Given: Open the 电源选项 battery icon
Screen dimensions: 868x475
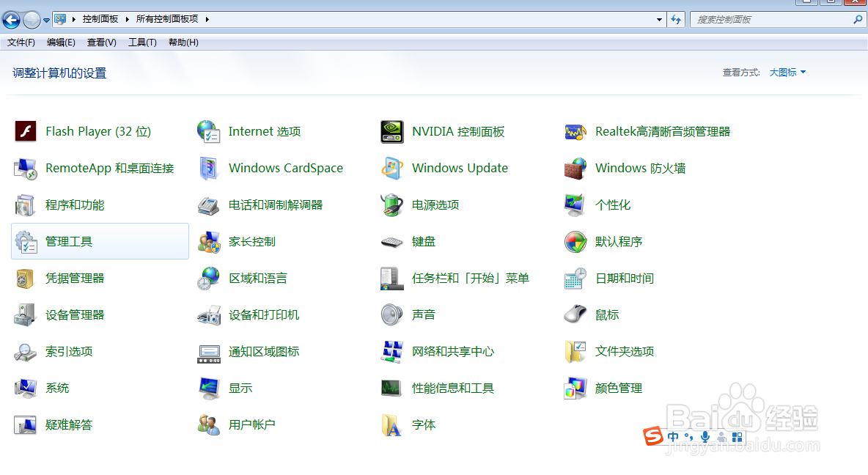Looking at the screenshot, I should coord(392,205).
